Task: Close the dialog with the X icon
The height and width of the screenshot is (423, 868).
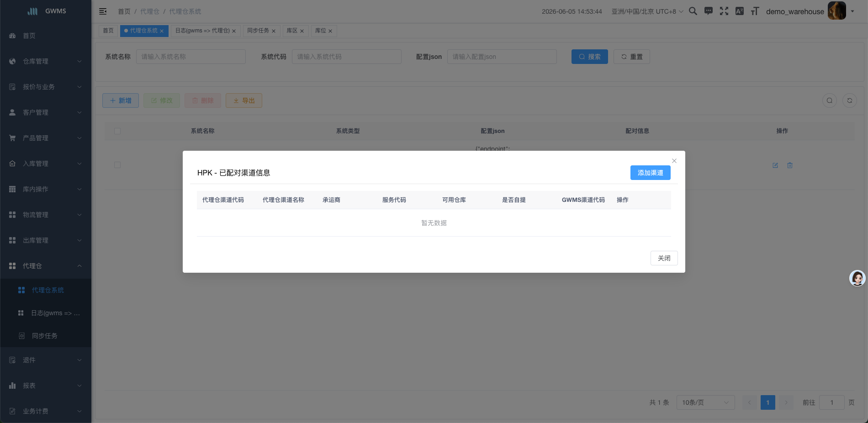Action: (674, 161)
